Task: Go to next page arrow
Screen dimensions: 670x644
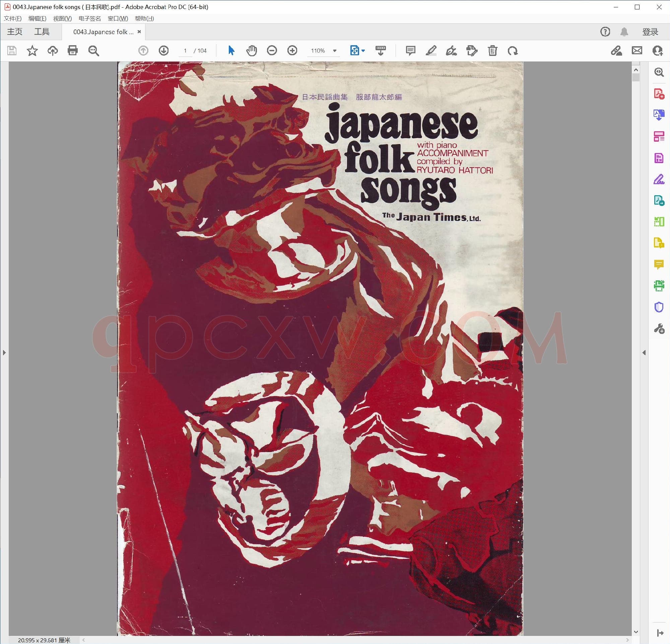Action: coord(164,51)
